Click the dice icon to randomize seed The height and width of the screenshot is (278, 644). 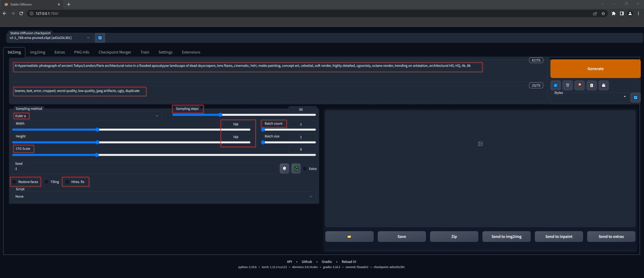pos(284,168)
